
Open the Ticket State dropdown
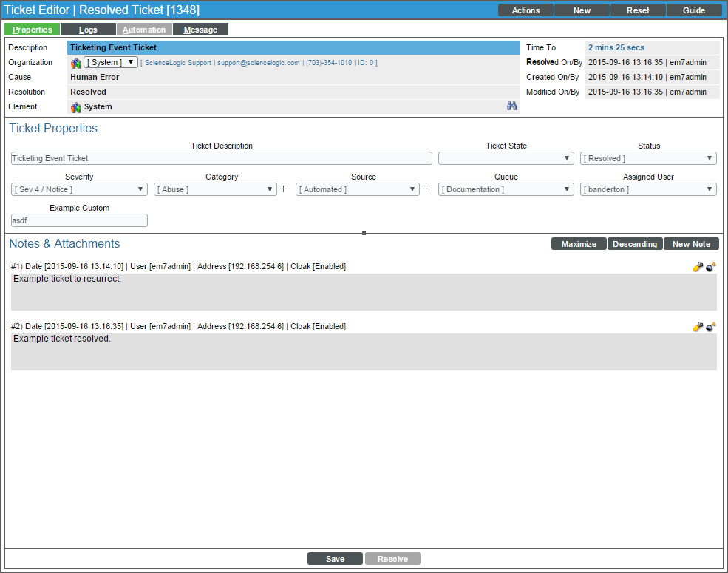pos(506,158)
